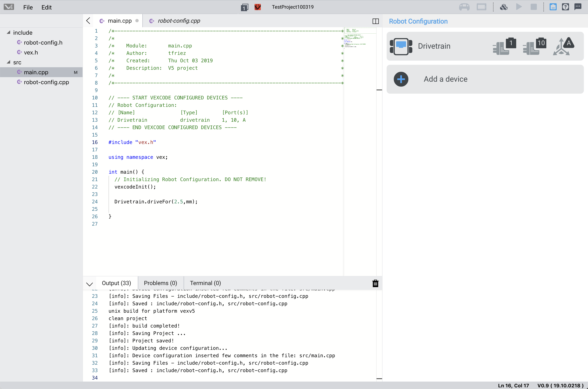Screen dimensions: 588x389
Task: Collapse the src folder
Action: pos(8,62)
